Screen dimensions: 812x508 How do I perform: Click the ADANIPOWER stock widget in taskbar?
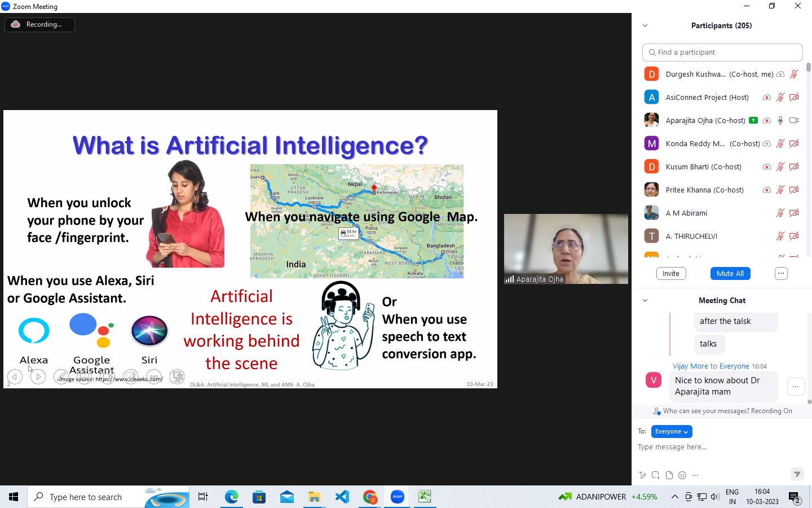pos(607,497)
